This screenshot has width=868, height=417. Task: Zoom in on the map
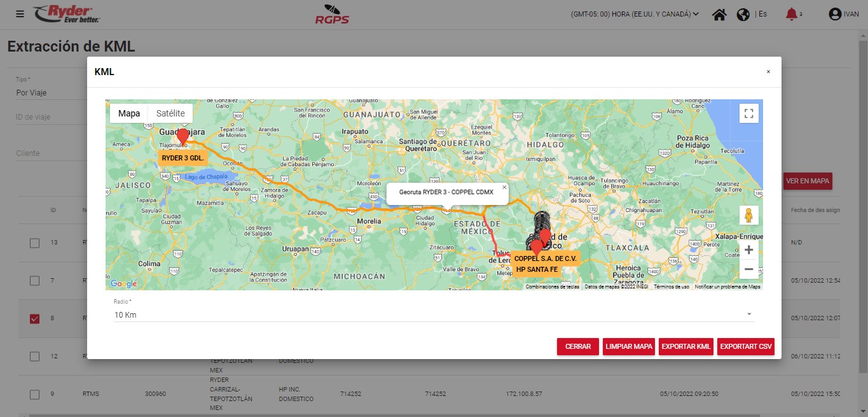click(x=748, y=250)
